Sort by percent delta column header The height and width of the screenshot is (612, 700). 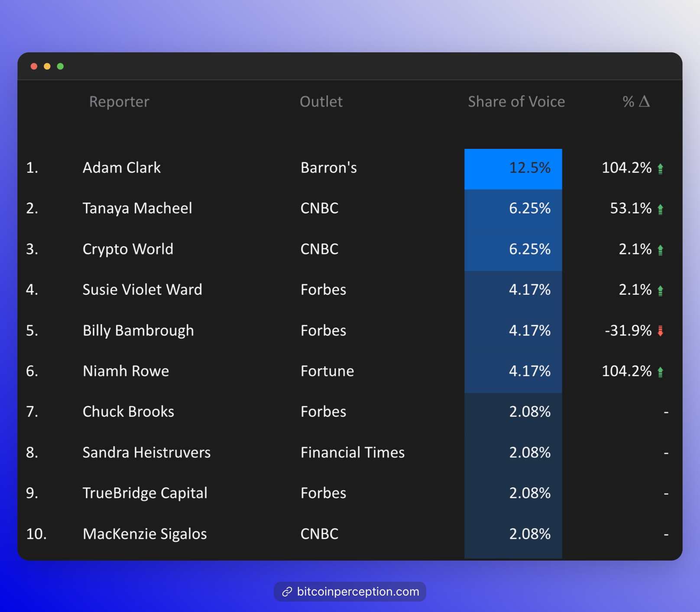(636, 102)
